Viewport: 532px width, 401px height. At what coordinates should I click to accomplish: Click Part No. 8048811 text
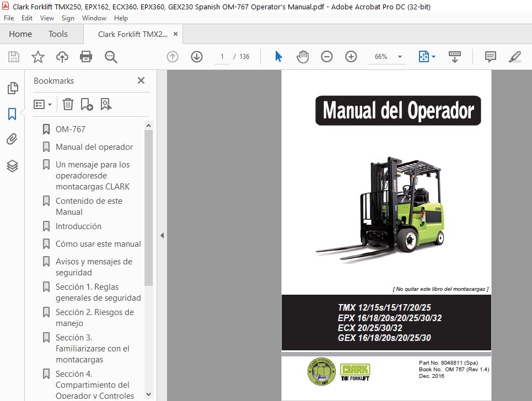448,362
